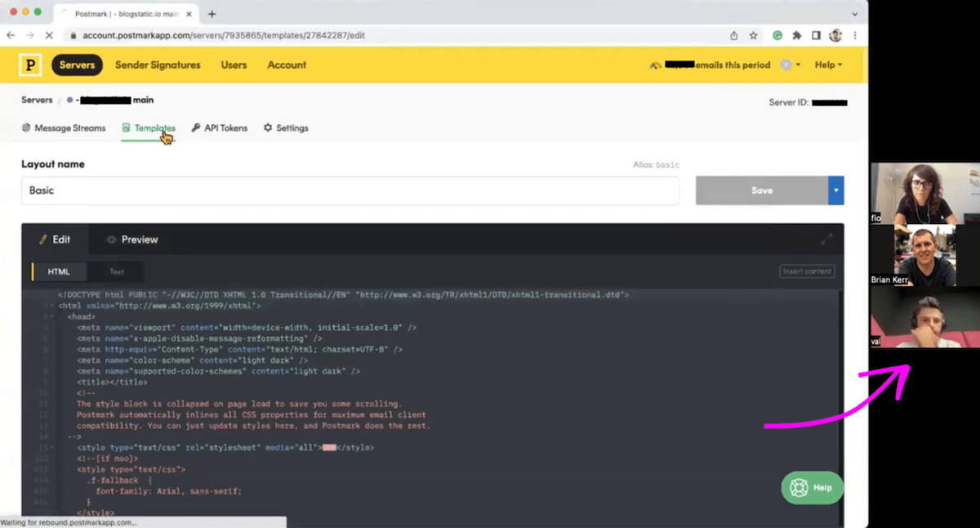Screen dimensions: 980x528
Task: Expand the editor to fullscreen
Action: tap(826, 239)
